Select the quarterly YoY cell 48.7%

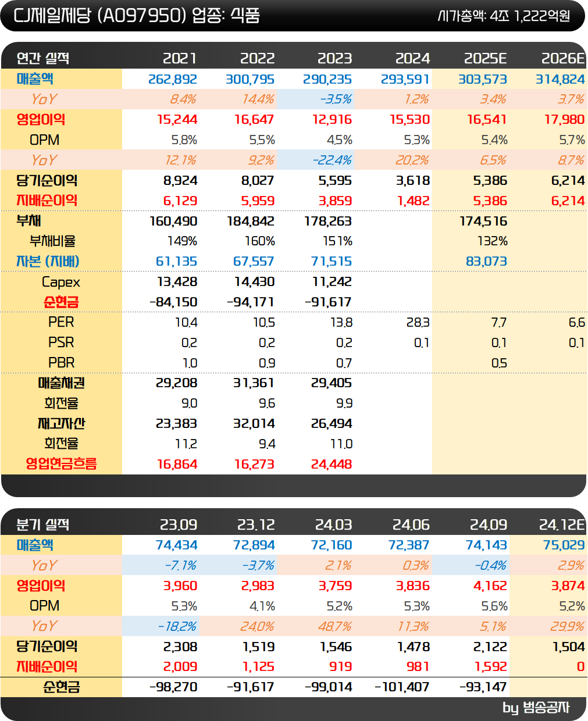(x=335, y=627)
